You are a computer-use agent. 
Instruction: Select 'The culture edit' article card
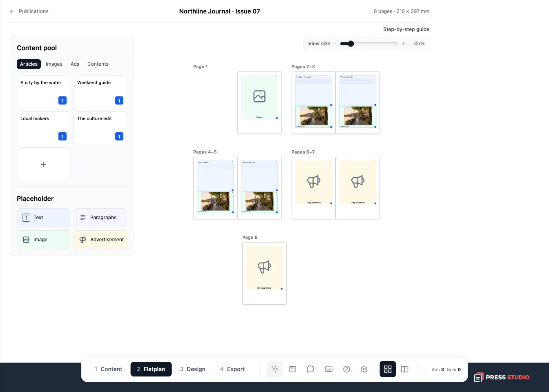[x=100, y=128]
